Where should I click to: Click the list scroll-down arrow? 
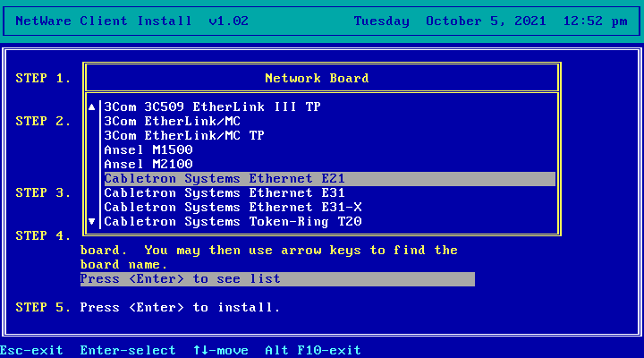(91, 222)
